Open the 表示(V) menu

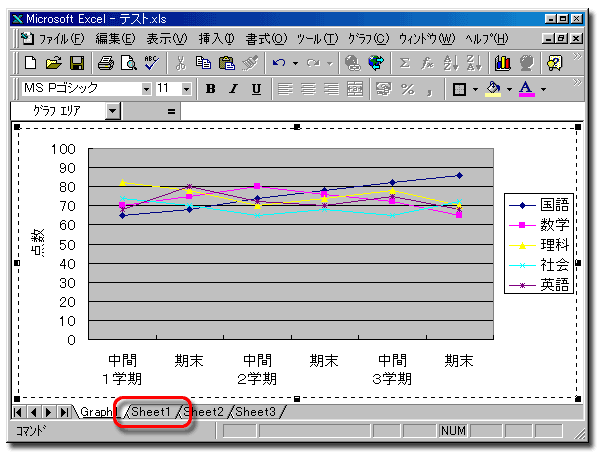[x=167, y=39]
